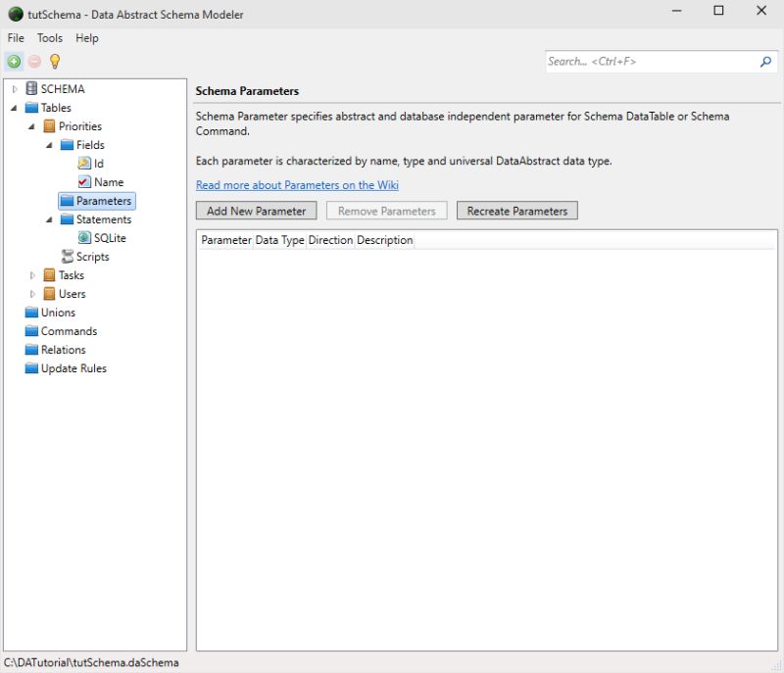Click the lightbulb hints toolbar icon
Screen dimensions: 784x673
(x=55, y=62)
